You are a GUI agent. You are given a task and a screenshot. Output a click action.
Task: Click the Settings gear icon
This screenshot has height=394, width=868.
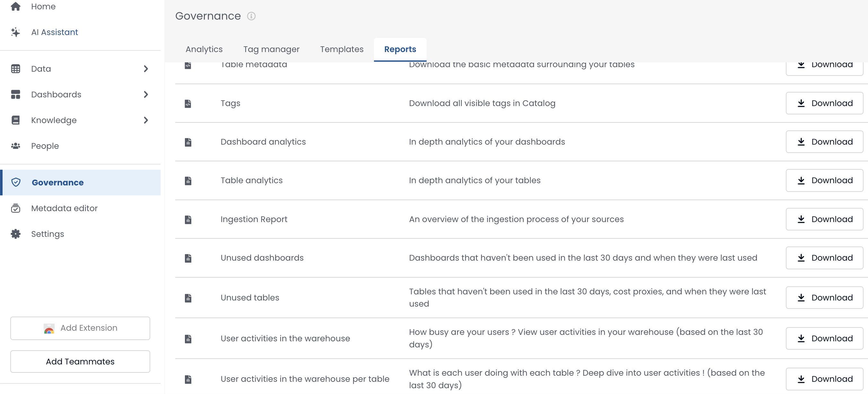[15, 234]
